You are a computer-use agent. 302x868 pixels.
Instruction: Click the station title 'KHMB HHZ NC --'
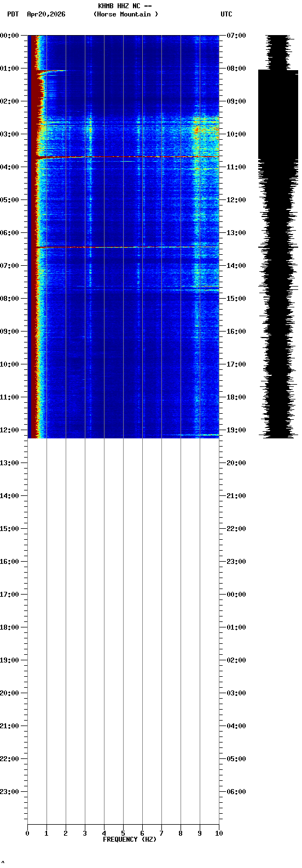tap(125, 6)
